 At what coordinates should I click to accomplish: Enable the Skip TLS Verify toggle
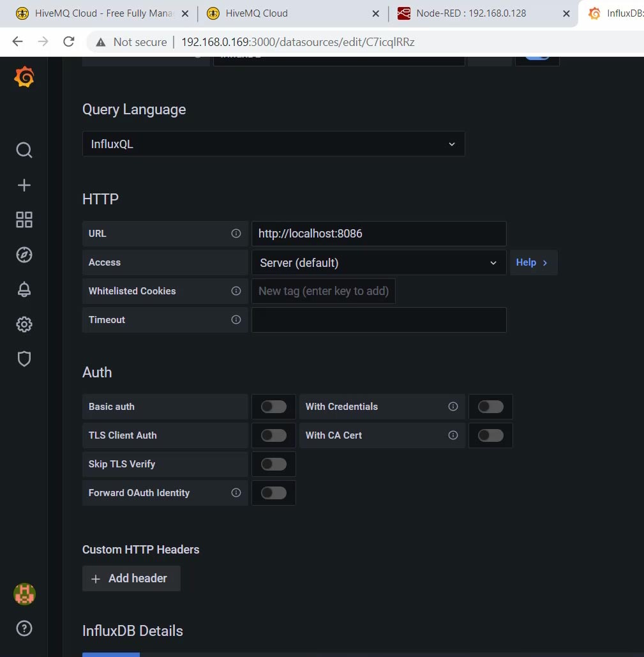click(x=274, y=464)
